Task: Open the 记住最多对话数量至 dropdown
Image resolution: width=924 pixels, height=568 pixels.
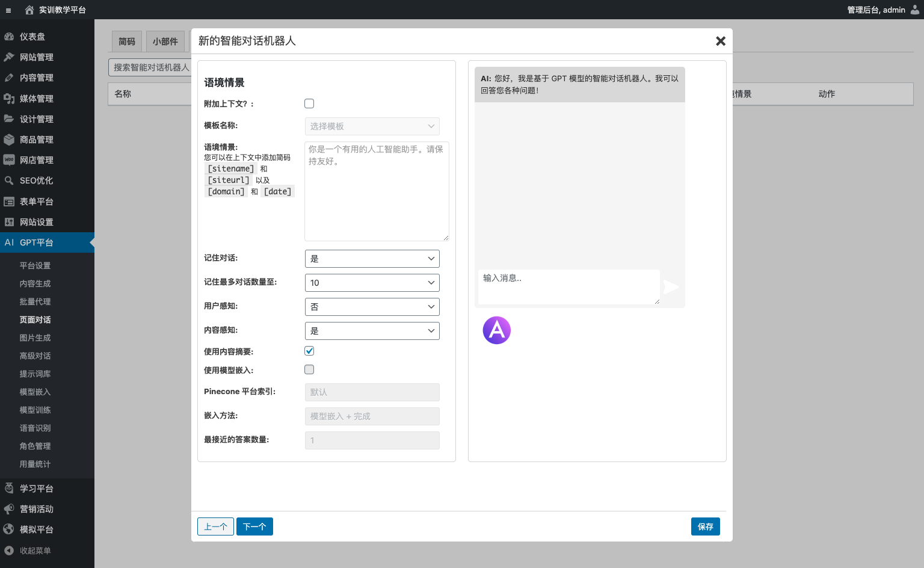Action: (x=372, y=283)
